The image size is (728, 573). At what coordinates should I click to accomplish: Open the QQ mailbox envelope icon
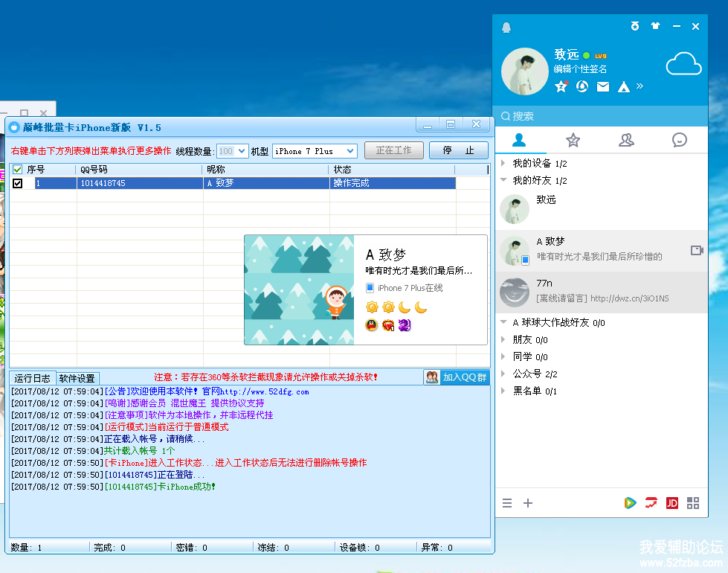tap(602, 86)
